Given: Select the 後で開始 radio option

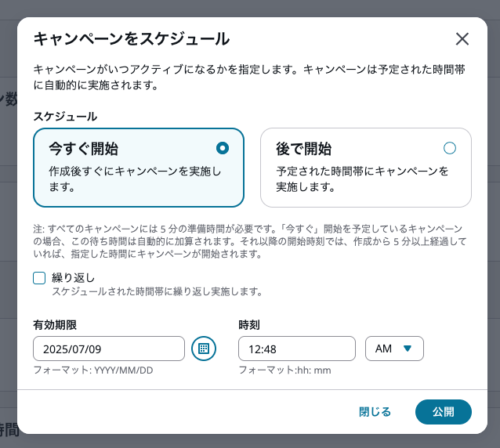Looking at the screenshot, I should click(x=450, y=148).
